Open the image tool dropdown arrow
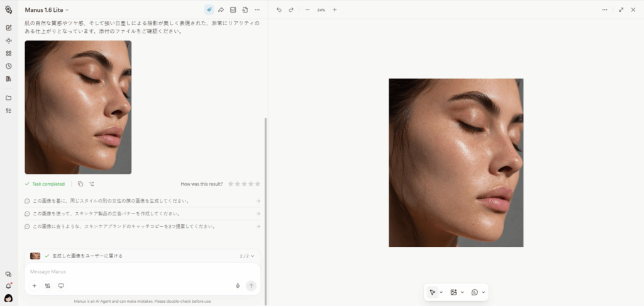The width and height of the screenshot is (644, 306). click(462, 292)
